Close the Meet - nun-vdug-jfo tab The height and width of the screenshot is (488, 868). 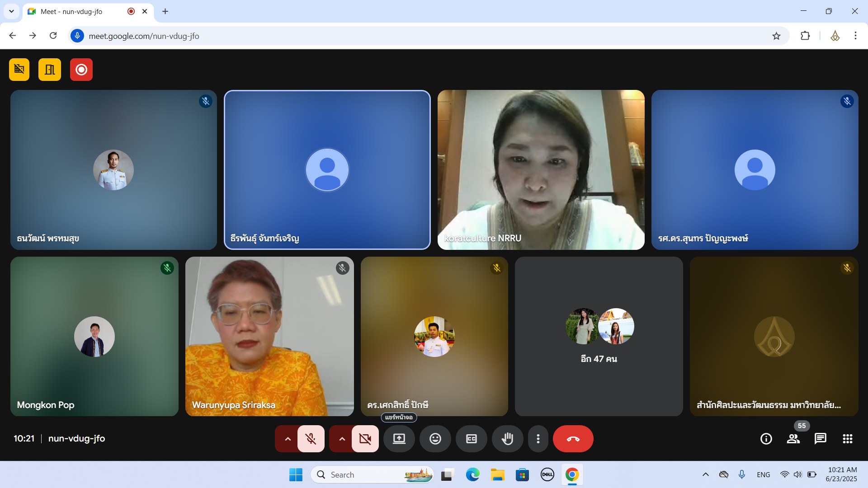(x=145, y=11)
